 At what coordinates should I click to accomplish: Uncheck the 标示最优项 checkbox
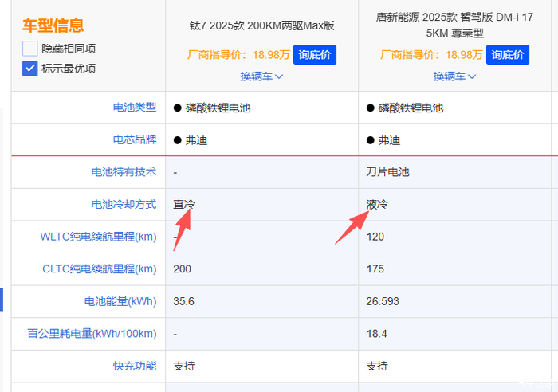(x=30, y=69)
